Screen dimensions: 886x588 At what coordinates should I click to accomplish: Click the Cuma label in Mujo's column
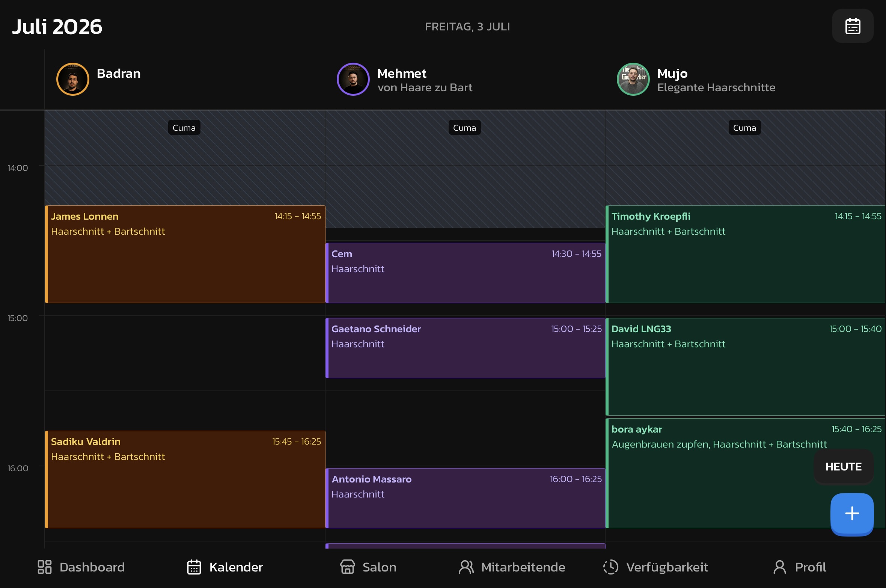(x=744, y=128)
